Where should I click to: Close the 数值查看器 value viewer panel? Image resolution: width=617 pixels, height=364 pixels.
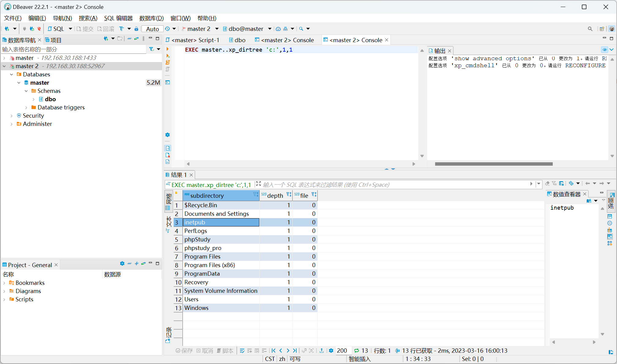tap(585, 194)
